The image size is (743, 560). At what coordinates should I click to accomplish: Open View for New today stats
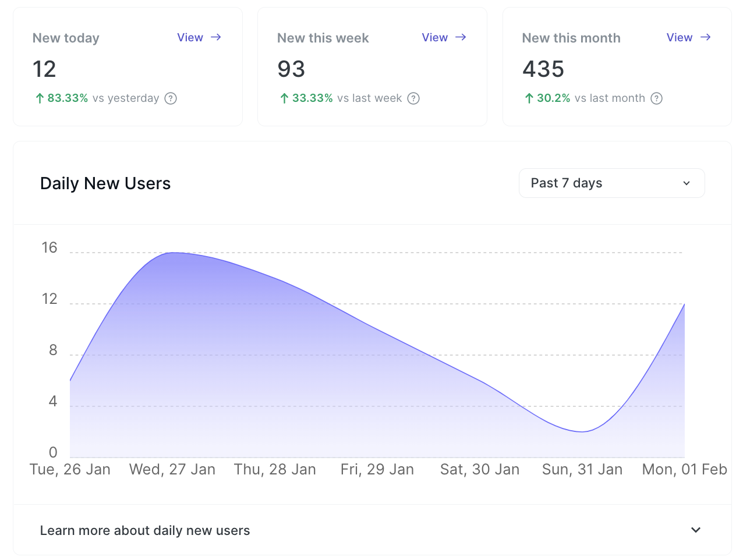[190, 37]
